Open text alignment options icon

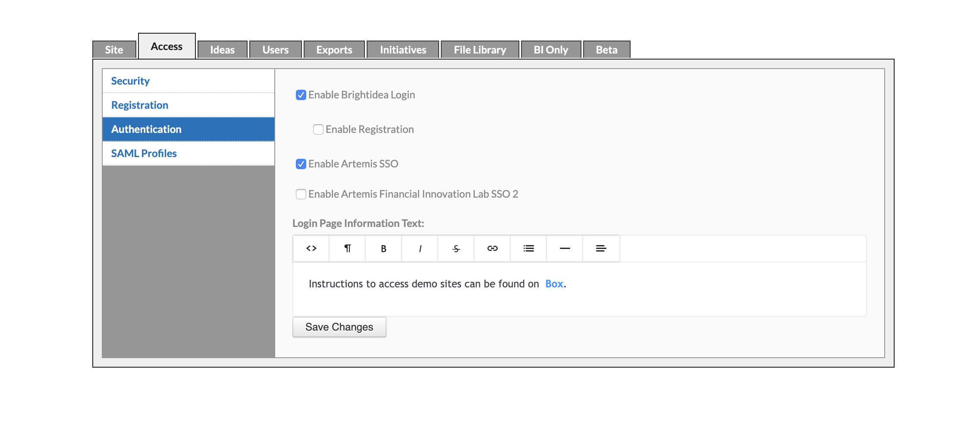coord(601,249)
